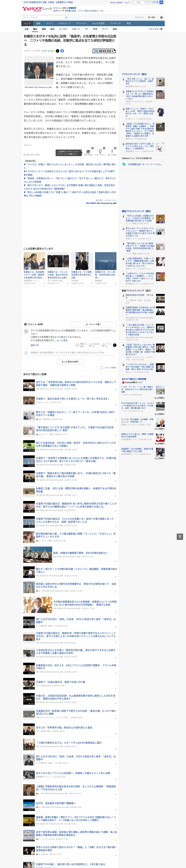Click the 記事に関する報告 report icon link
This screenshot has width=186, height=868.
point(32,155)
